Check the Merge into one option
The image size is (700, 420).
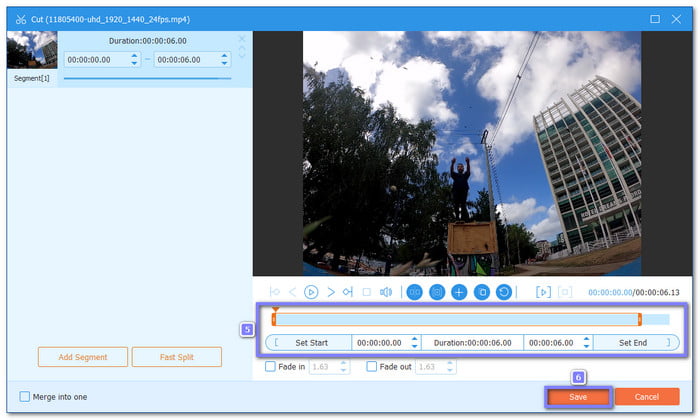click(25, 397)
